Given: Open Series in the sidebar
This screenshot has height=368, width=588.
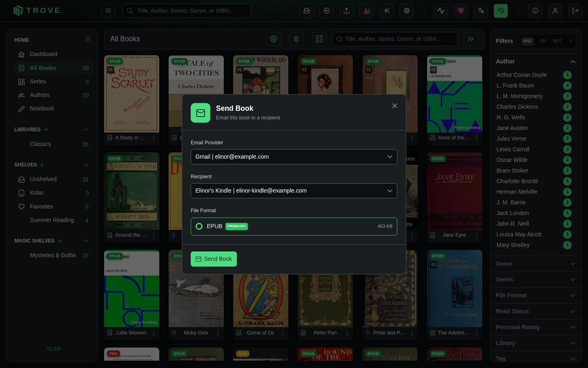Looking at the screenshot, I should [x=53, y=81].
